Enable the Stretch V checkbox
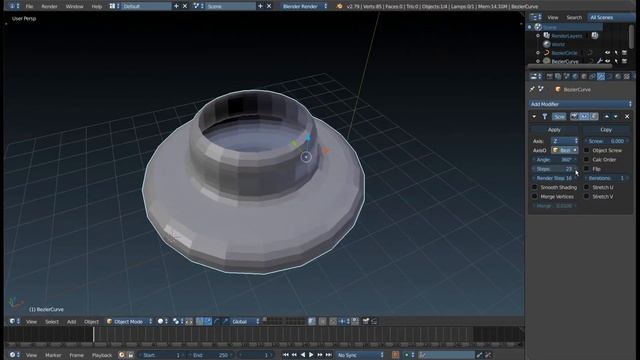This screenshot has width=640, height=360. (x=587, y=196)
